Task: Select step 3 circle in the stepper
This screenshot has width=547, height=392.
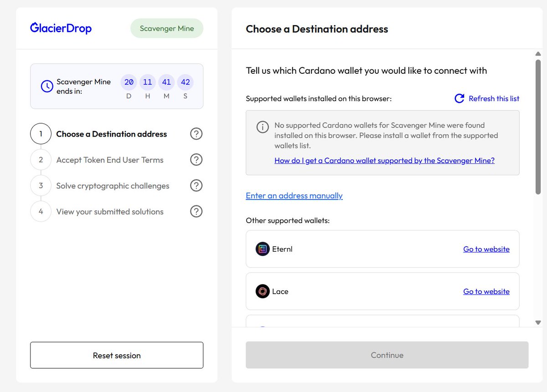Action: pos(41,186)
